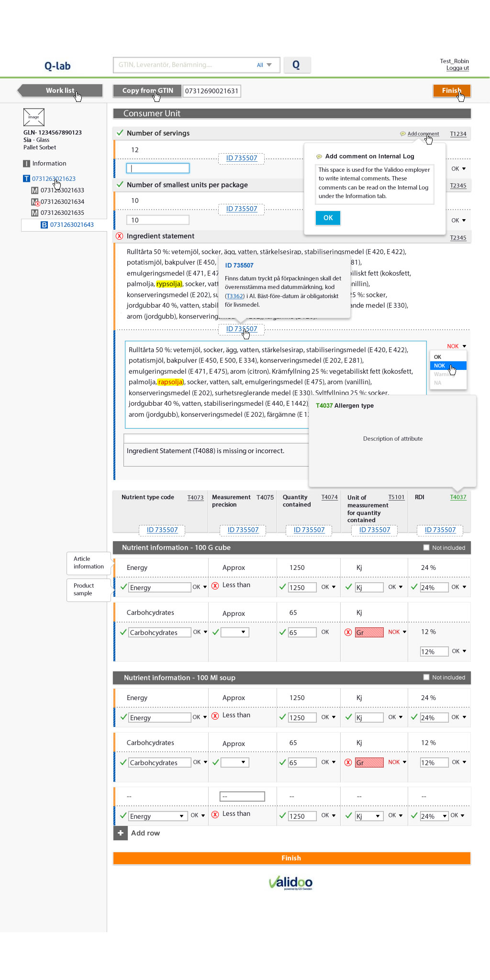The image size is (490, 980).
Task: Select OK option in the open status list
Action: tap(437, 357)
